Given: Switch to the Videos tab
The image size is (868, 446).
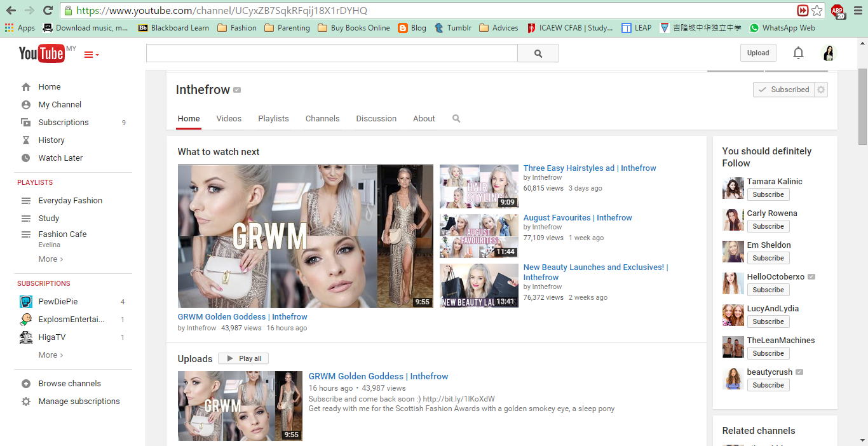Looking at the screenshot, I should coord(229,119).
